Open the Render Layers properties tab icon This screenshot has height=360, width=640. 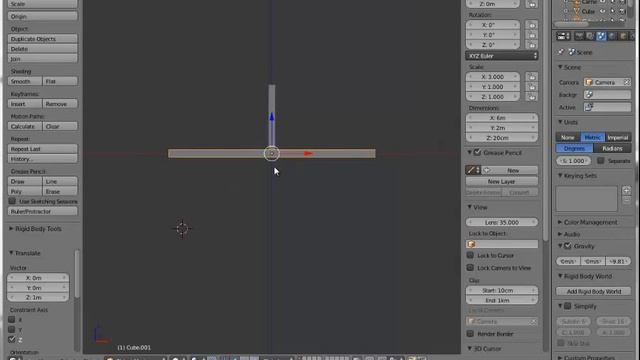[590, 36]
